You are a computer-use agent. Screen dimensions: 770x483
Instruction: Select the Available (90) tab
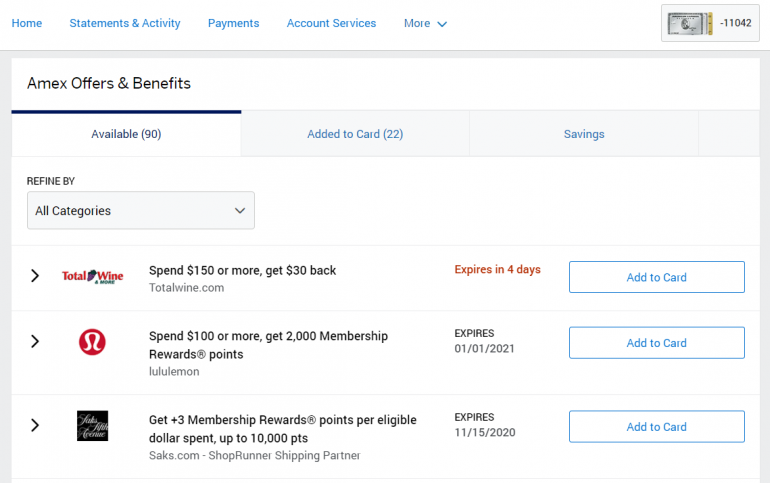pyautogui.click(x=126, y=134)
